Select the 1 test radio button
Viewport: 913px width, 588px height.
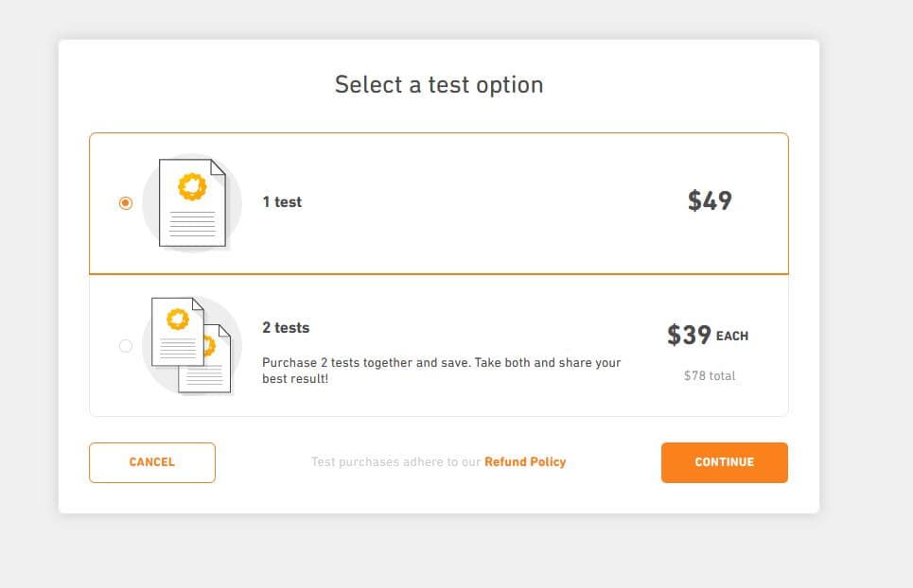point(126,203)
